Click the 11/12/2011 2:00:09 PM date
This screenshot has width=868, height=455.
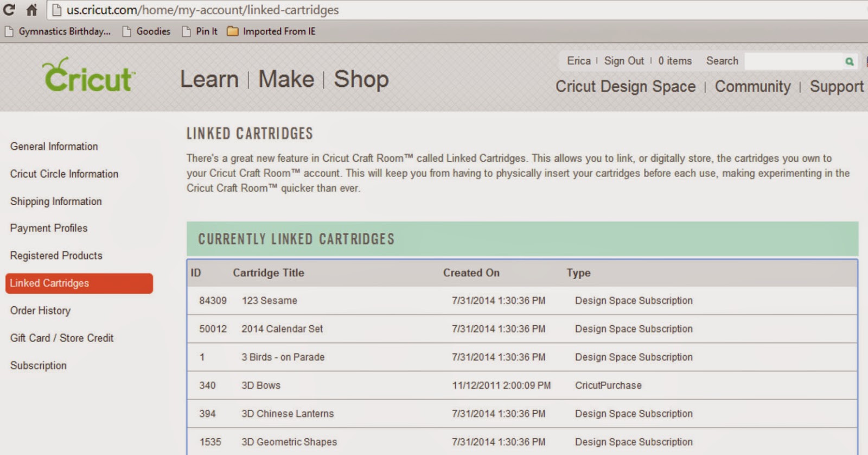(501, 386)
